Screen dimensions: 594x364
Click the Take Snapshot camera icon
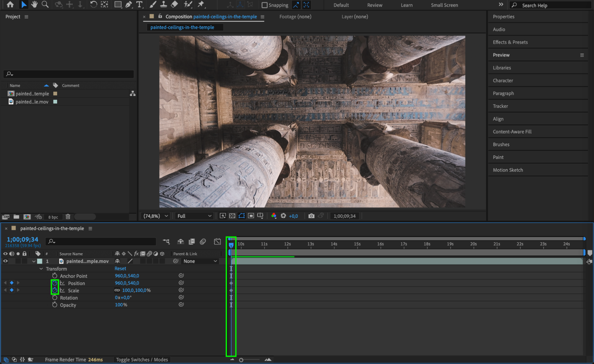pos(311,216)
